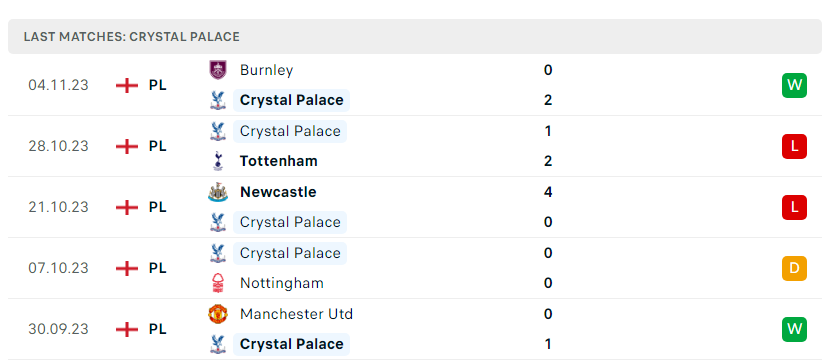The image size is (830, 363).
Task: Click the Nottingham Forest crest icon
Action: [218, 283]
